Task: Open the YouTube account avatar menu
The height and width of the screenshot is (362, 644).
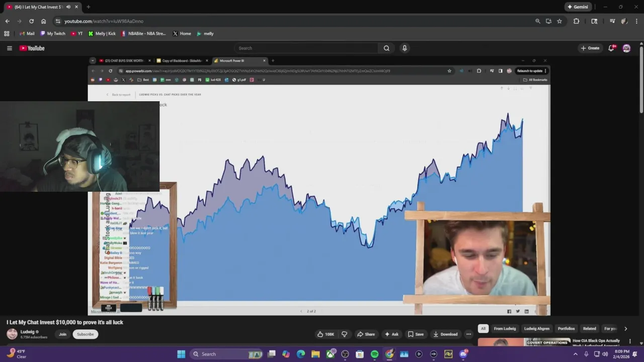Action: coord(626,48)
